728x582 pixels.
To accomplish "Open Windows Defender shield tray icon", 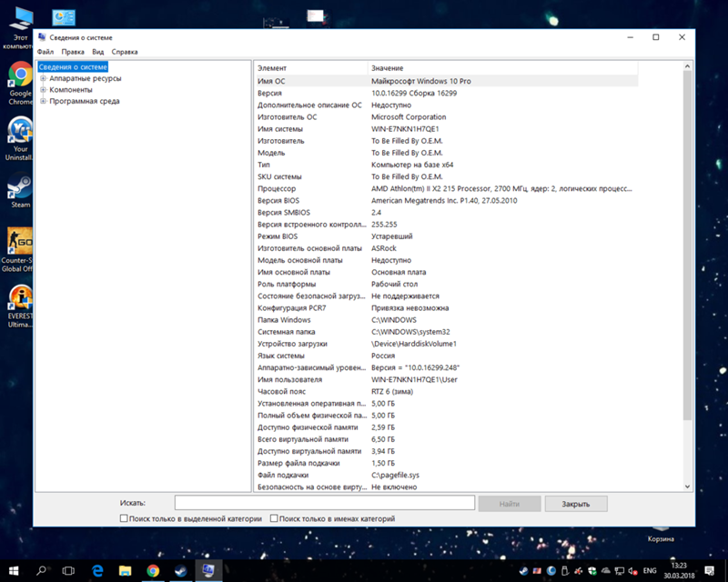I will pyautogui.click(x=592, y=571).
